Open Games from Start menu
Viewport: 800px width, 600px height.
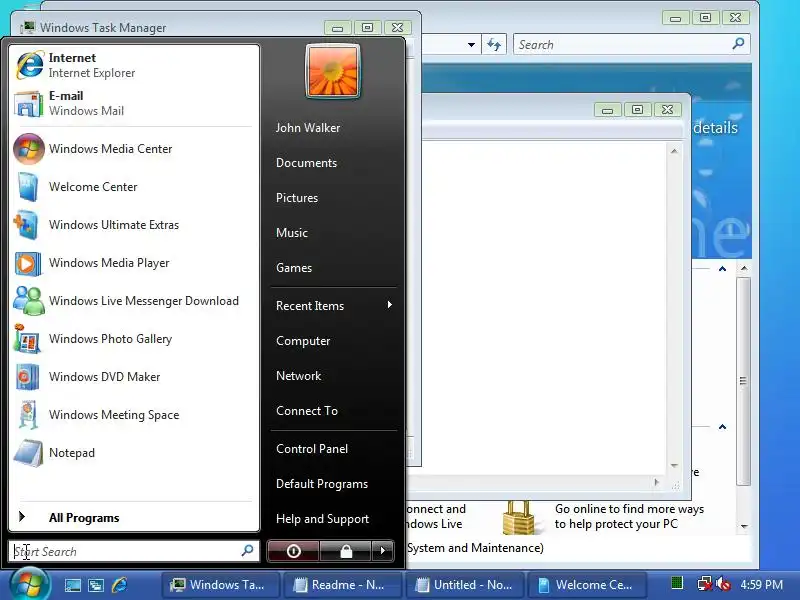294,268
